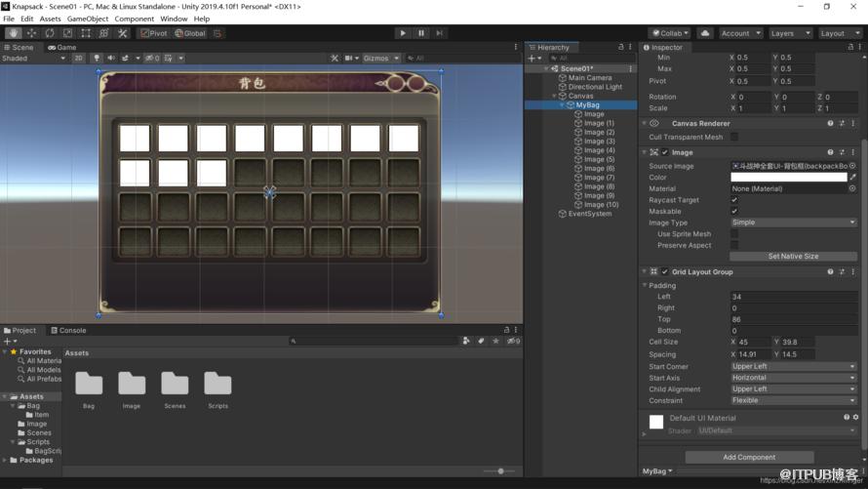Toggle Pivot handle position mode

click(153, 33)
